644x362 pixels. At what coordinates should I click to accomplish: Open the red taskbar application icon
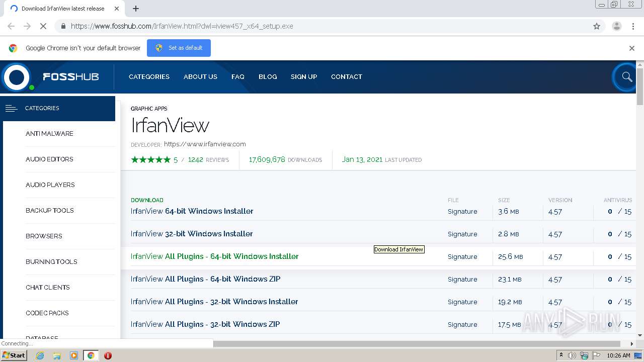(108, 355)
